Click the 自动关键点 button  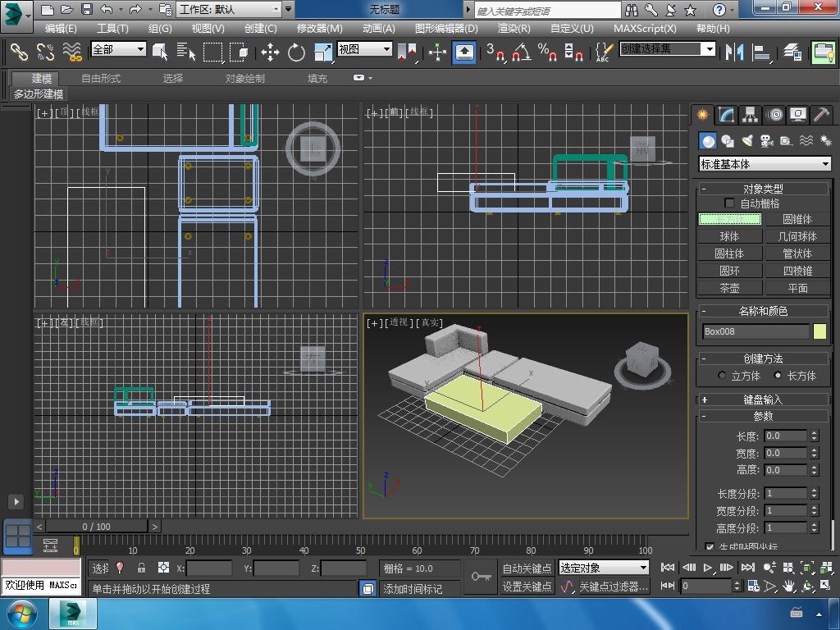(x=527, y=568)
